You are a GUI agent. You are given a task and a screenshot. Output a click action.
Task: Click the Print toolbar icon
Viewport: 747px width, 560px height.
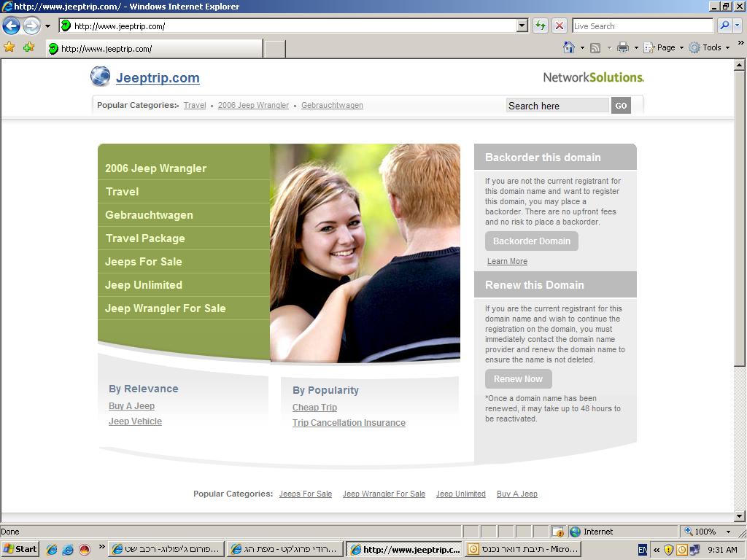pos(622,47)
